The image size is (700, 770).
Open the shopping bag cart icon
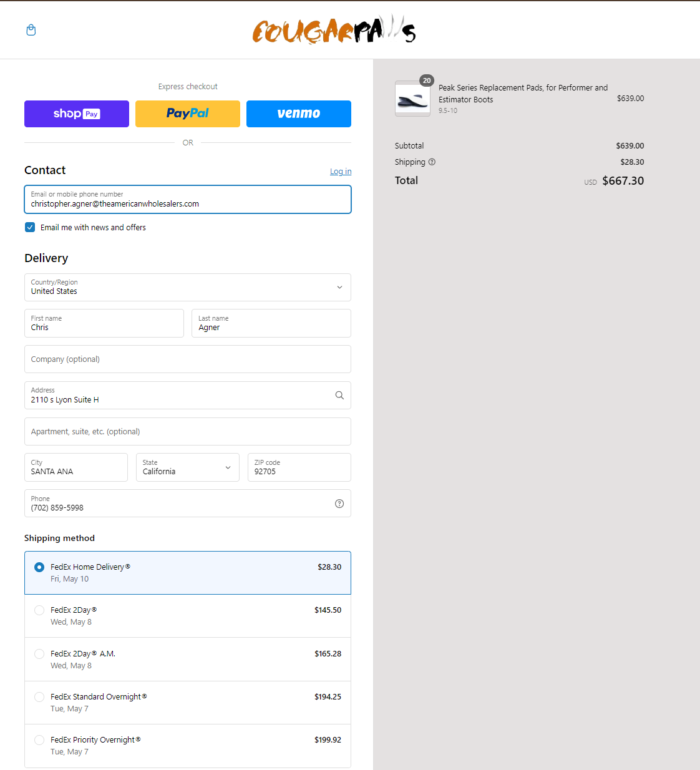pyautogui.click(x=31, y=30)
